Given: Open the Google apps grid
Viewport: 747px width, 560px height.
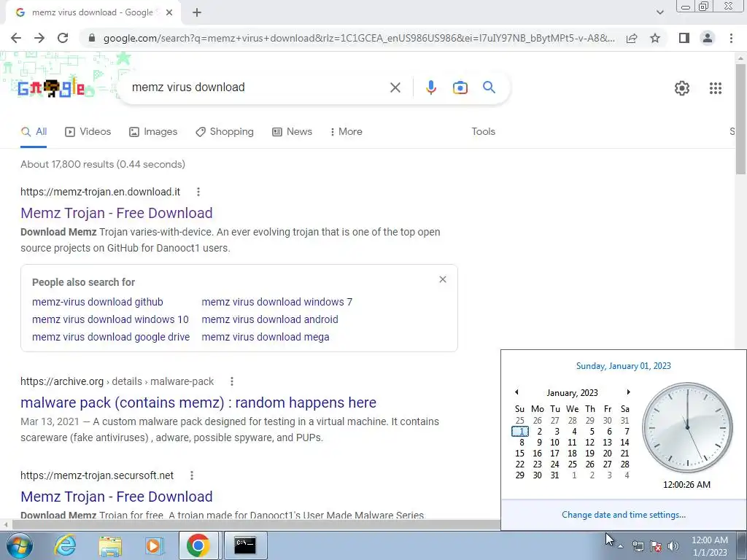Looking at the screenshot, I should point(715,88).
